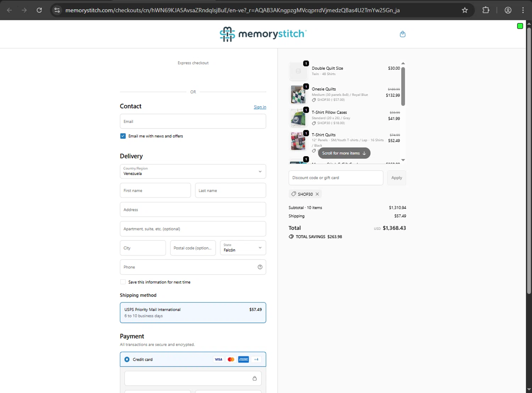Screen dimensions: 532x393
Task: Click the memorystitch logo
Action: click(263, 34)
